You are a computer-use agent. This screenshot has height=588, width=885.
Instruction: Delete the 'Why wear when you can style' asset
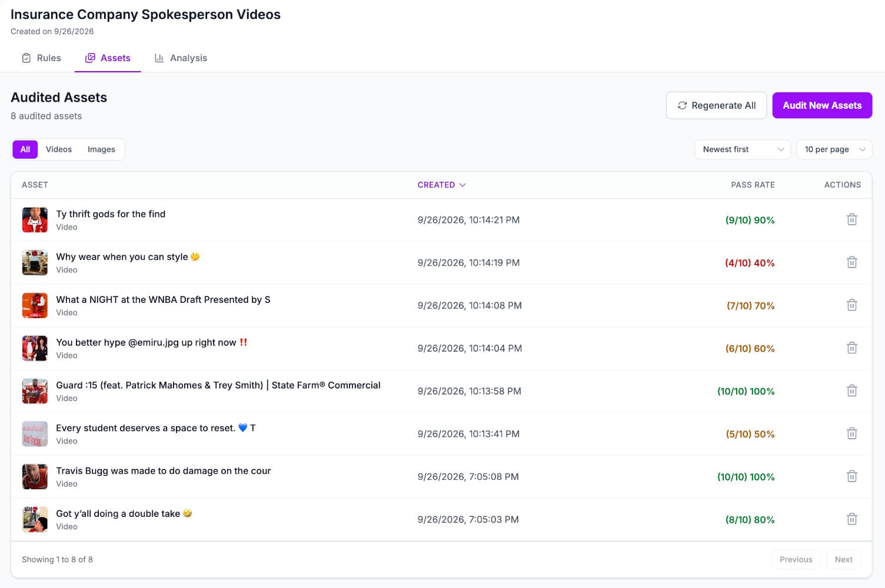(x=851, y=262)
